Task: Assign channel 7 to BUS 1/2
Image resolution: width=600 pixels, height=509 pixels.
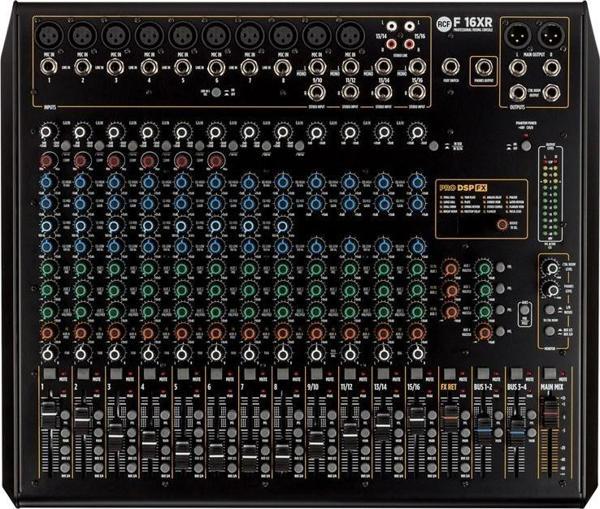Action: 265,450
